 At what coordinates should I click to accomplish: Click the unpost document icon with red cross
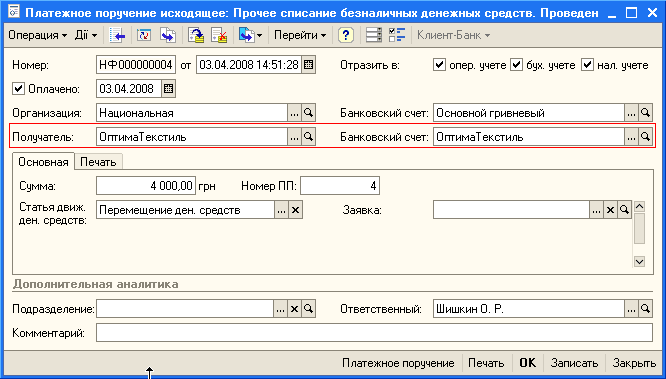(219, 35)
